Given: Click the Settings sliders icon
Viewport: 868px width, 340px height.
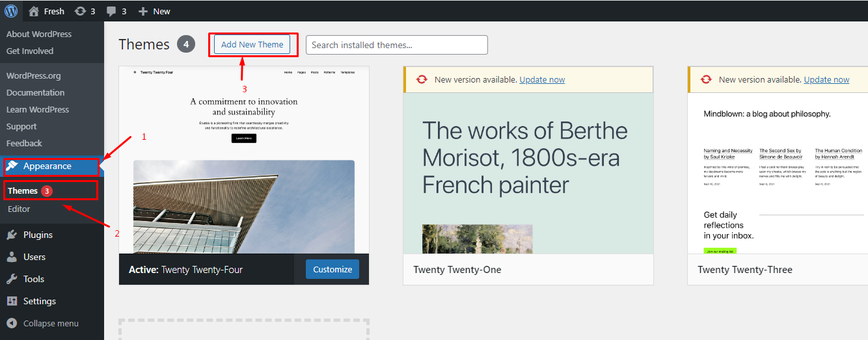Looking at the screenshot, I should coord(12,301).
